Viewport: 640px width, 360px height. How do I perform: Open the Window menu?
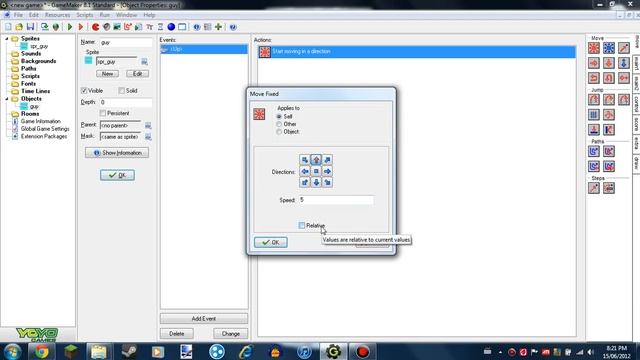coord(127,15)
